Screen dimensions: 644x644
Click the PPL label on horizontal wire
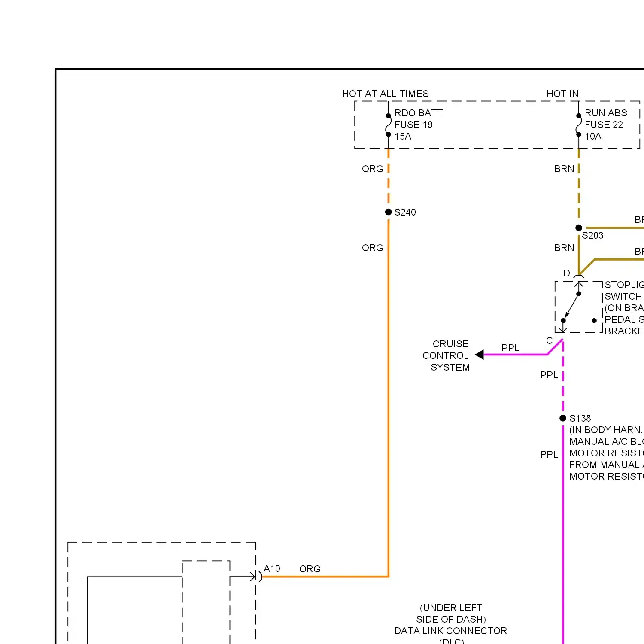pyautogui.click(x=510, y=348)
